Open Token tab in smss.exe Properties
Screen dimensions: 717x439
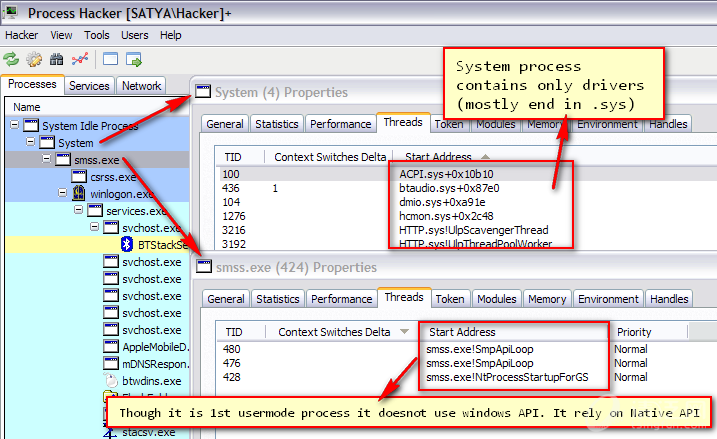click(x=449, y=299)
